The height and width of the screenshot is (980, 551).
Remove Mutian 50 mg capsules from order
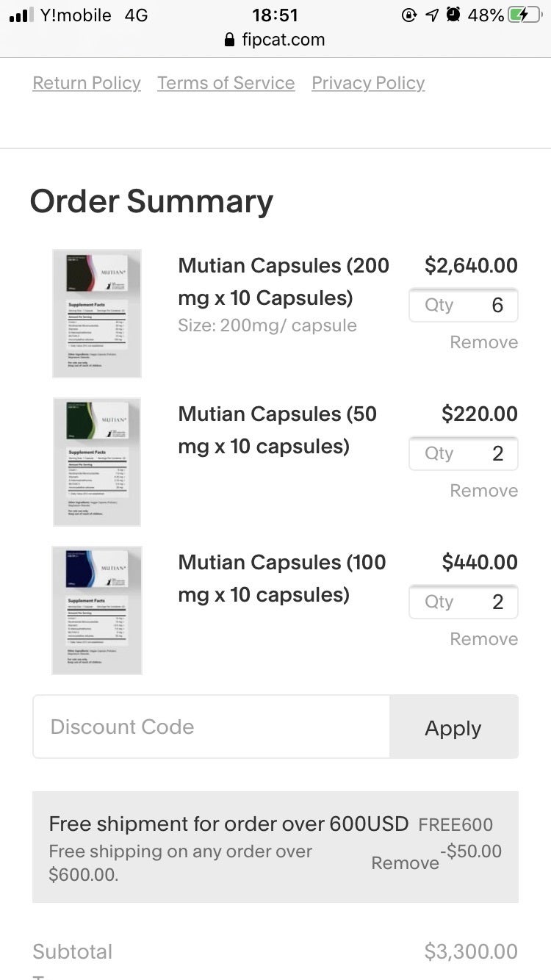click(483, 491)
